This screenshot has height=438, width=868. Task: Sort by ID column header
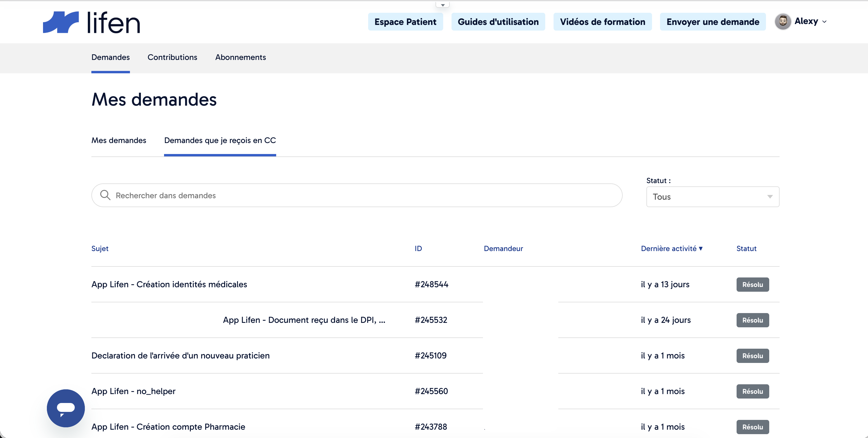(418, 248)
